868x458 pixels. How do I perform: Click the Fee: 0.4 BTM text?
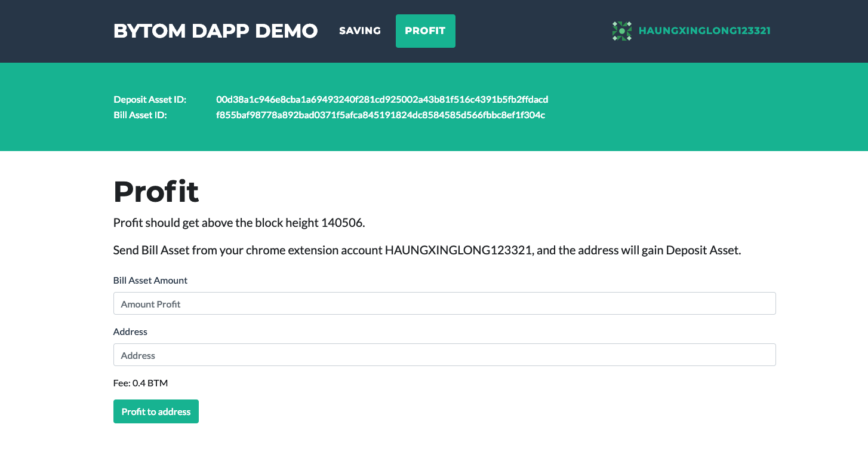tap(140, 383)
